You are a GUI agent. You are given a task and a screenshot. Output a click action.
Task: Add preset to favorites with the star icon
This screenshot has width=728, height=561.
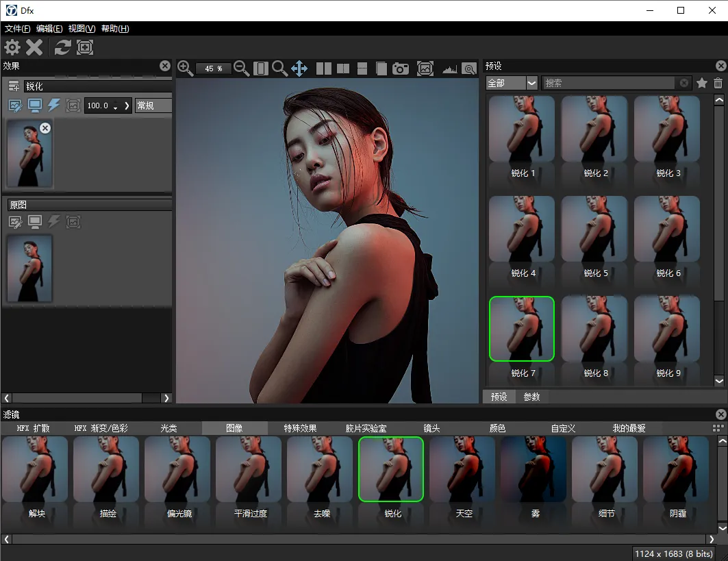click(702, 83)
